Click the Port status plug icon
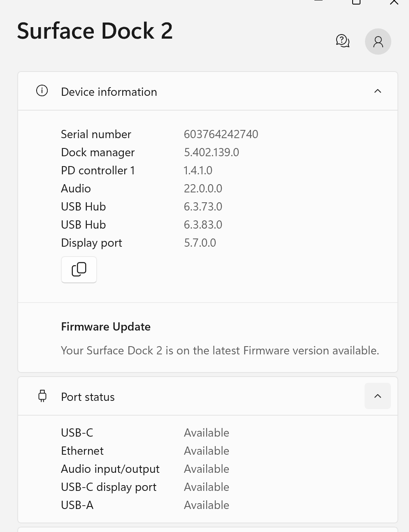The image size is (409, 532). (x=42, y=396)
